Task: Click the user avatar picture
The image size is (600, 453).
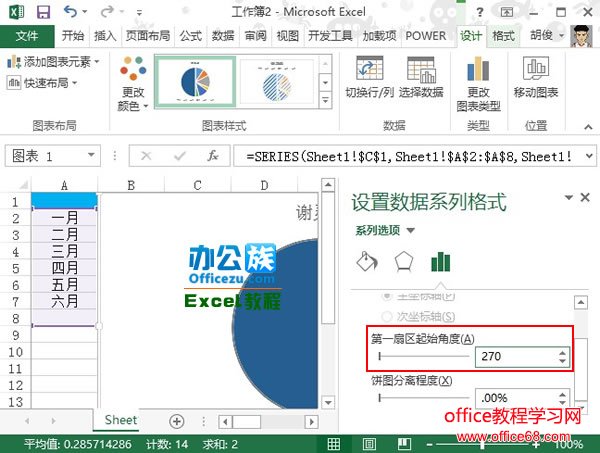Action: (x=581, y=36)
